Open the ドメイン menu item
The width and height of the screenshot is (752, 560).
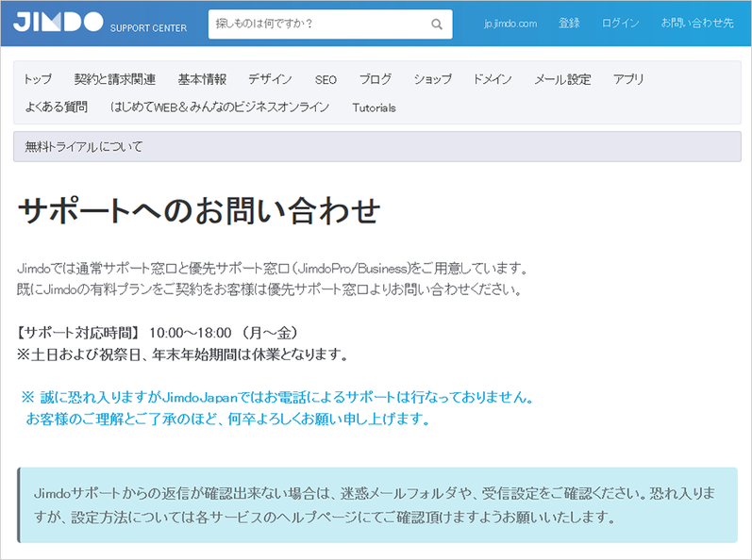coord(493,79)
